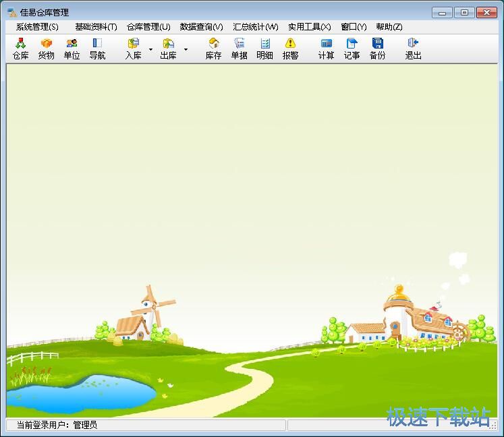The height and width of the screenshot is (437, 504).
Task: View the 明细 details toolbar icon
Action: tap(264, 49)
